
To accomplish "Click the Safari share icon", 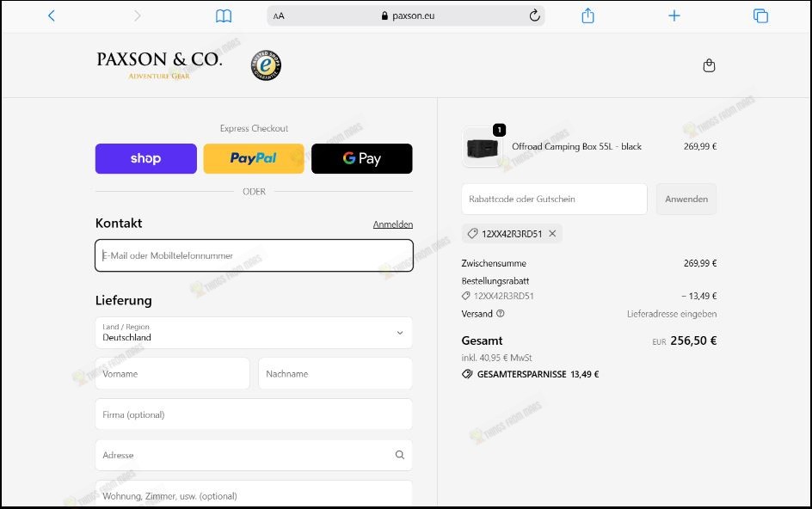I will tap(587, 15).
